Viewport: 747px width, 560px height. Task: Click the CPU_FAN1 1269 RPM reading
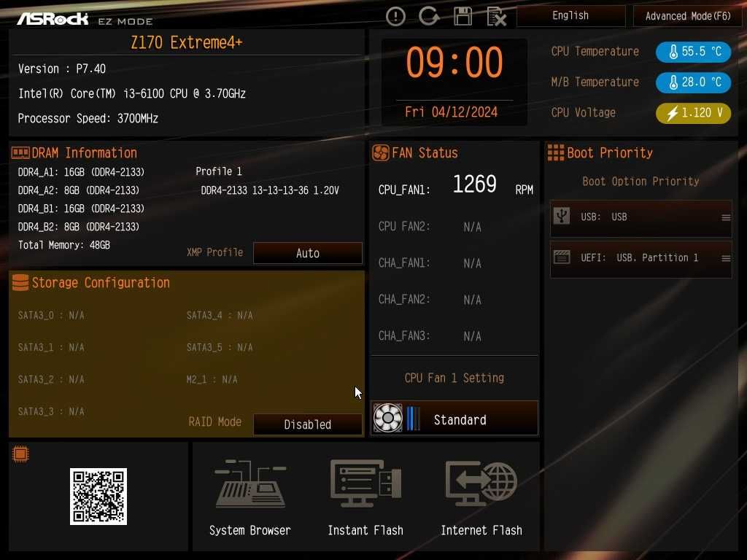(455, 185)
